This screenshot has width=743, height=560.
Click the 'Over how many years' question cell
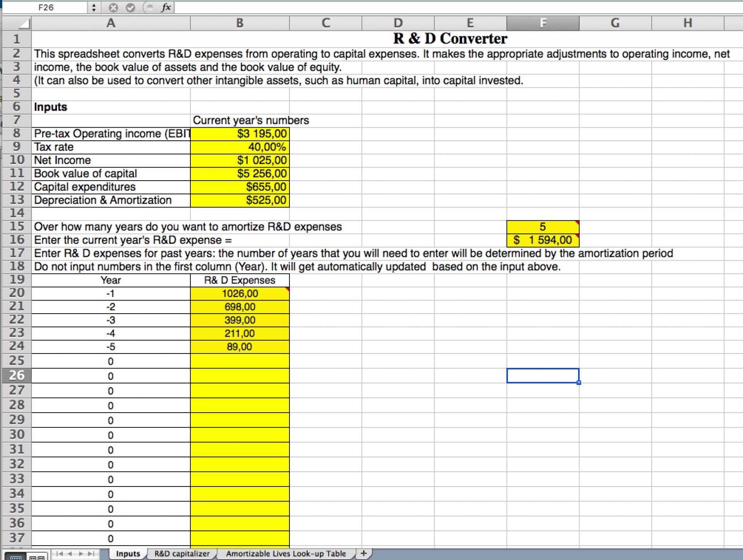pos(188,227)
